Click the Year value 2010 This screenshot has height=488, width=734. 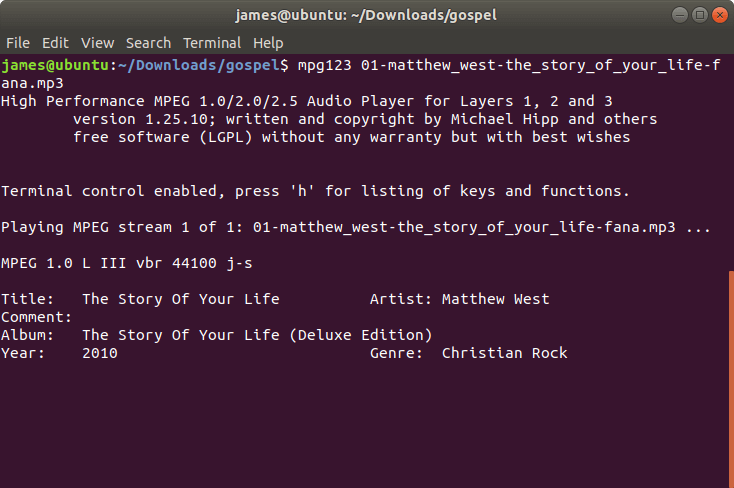100,353
